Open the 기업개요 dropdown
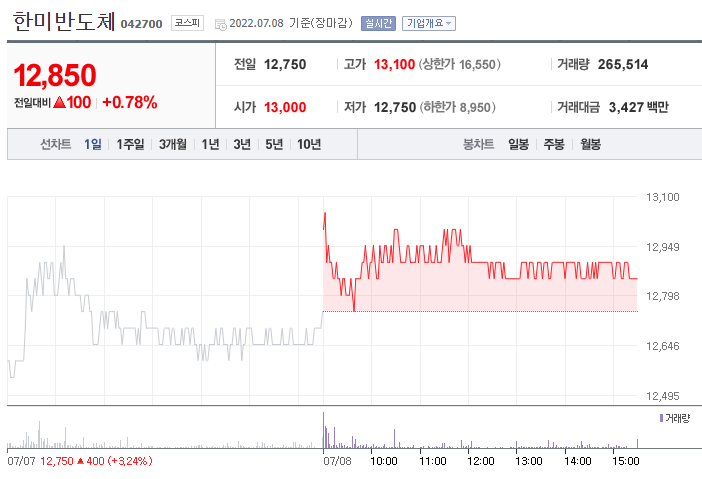 429,23
